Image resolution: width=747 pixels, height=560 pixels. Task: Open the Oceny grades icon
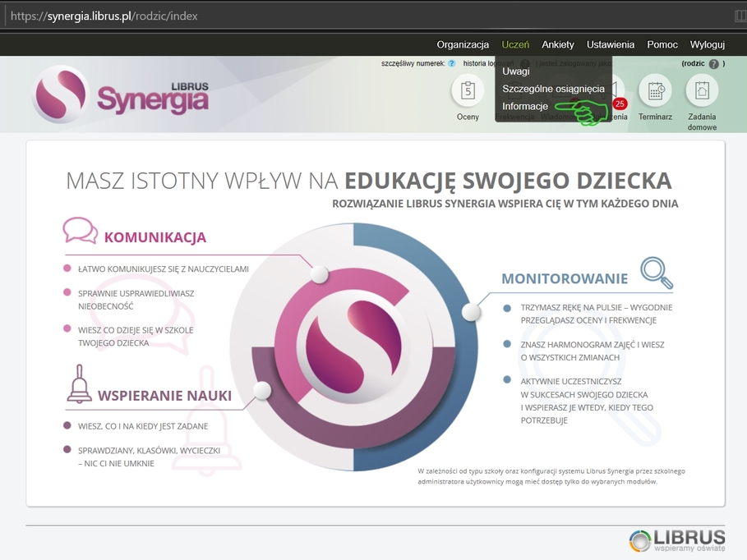point(468,91)
